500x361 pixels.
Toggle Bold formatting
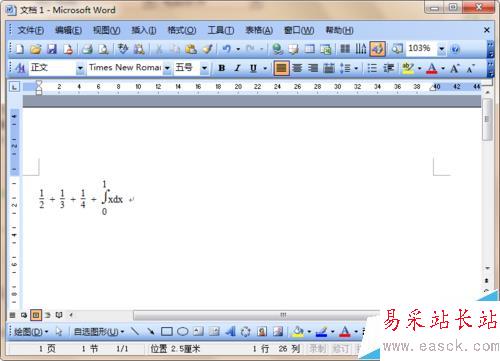[221, 68]
